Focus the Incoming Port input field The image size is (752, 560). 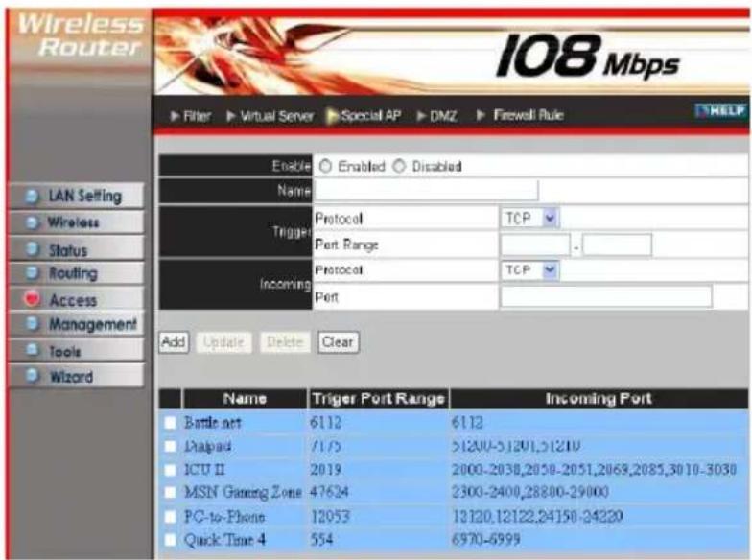(x=606, y=296)
